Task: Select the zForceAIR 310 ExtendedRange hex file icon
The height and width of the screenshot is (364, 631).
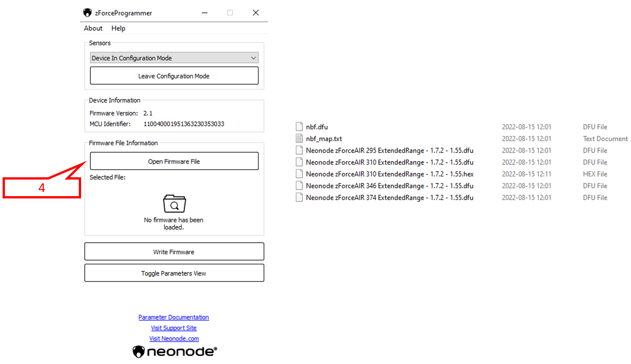Action: pos(299,174)
